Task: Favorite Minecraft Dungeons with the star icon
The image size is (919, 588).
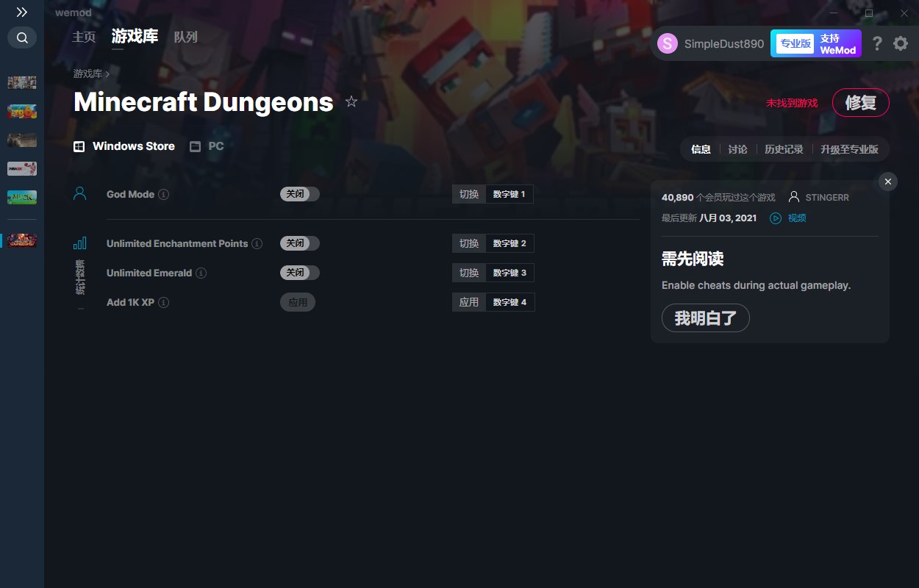Action: (x=351, y=101)
